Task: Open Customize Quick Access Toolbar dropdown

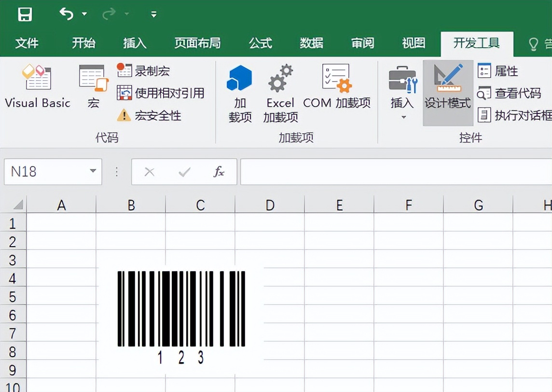Action: (x=153, y=14)
